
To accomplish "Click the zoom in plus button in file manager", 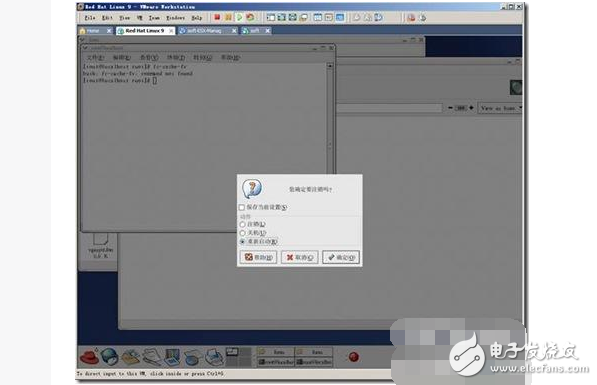I will (x=471, y=108).
